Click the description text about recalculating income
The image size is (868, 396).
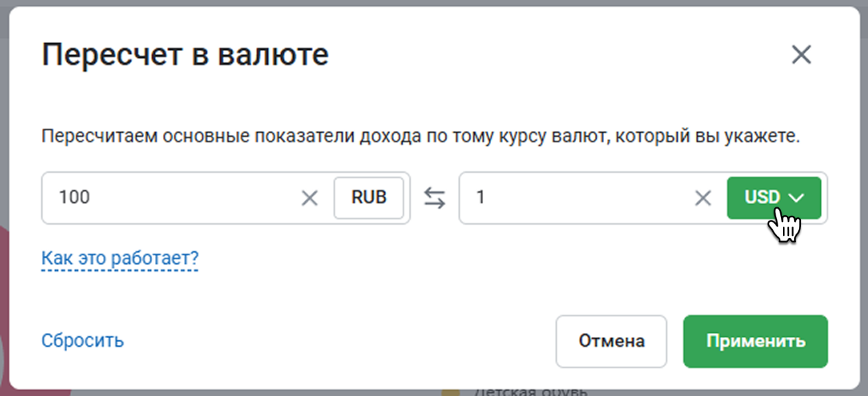click(420, 138)
